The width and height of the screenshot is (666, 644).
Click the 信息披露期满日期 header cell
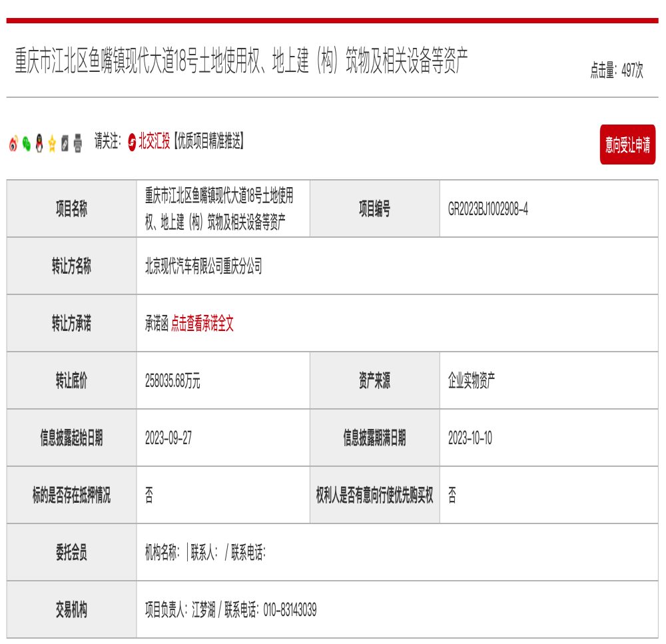coord(374,438)
